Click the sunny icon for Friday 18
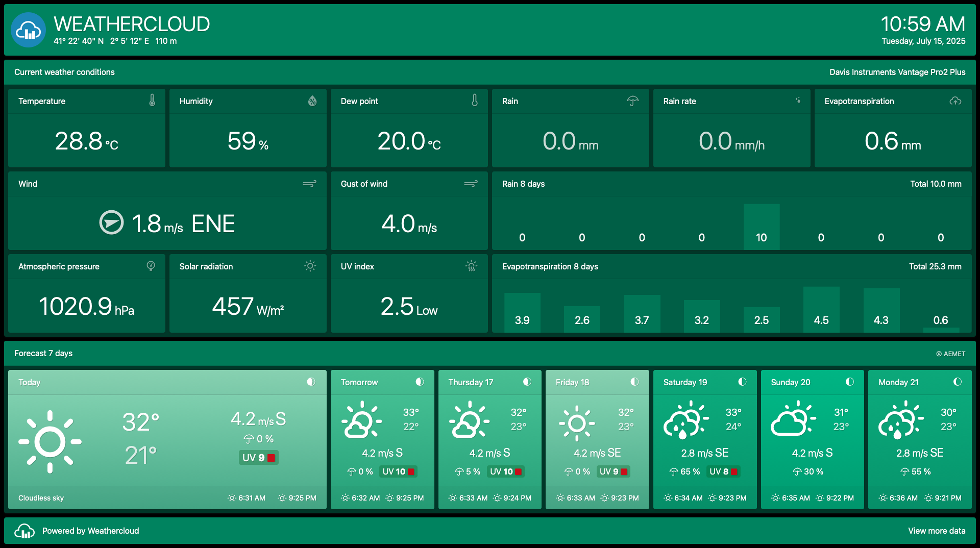Image resolution: width=980 pixels, height=548 pixels. (577, 424)
